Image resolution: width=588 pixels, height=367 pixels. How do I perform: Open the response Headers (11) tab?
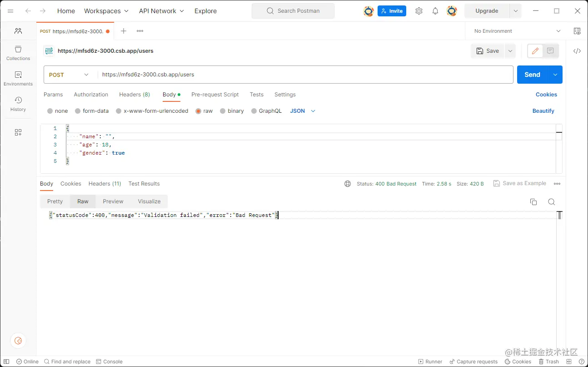(105, 184)
